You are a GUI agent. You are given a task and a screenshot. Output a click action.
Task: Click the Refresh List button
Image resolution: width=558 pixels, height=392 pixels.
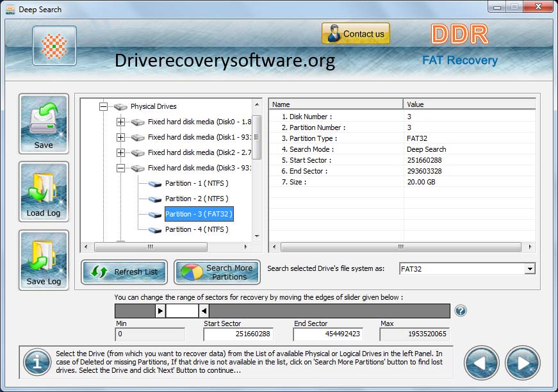point(124,272)
